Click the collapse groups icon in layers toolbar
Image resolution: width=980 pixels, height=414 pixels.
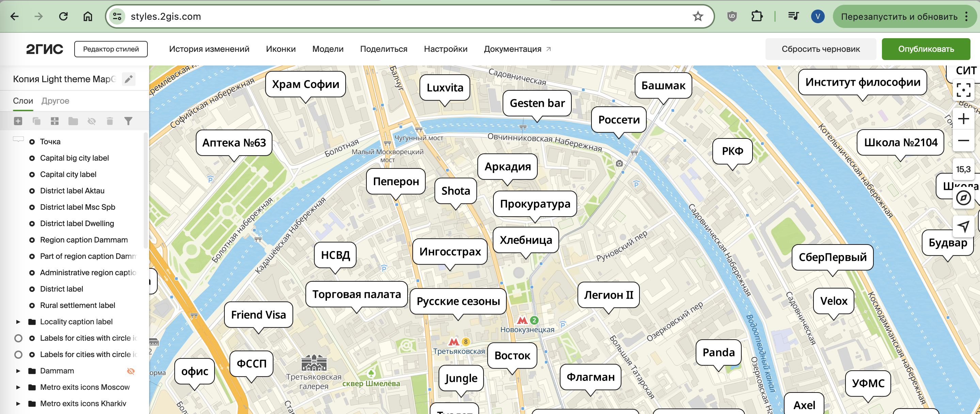point(55,121)
